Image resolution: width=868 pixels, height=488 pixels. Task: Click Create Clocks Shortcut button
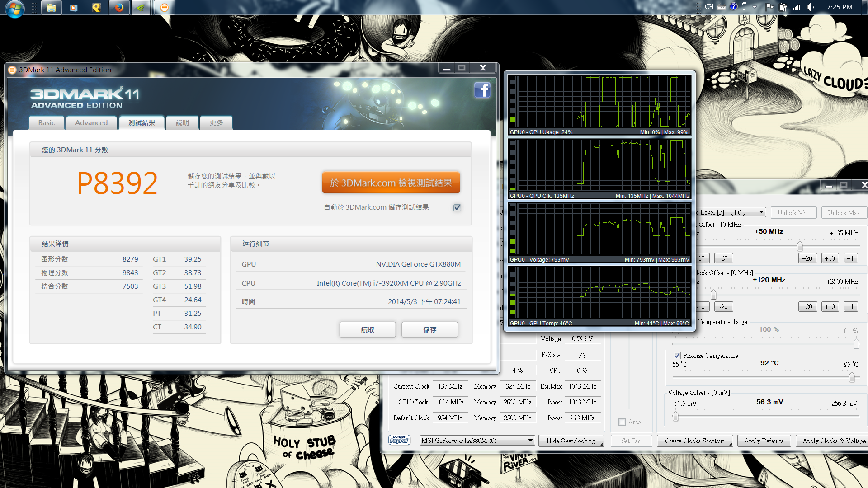click(x=695, y=441)
